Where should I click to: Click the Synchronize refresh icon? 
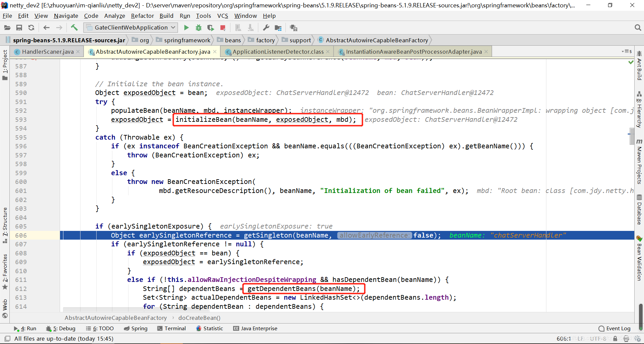pos(31,28)
